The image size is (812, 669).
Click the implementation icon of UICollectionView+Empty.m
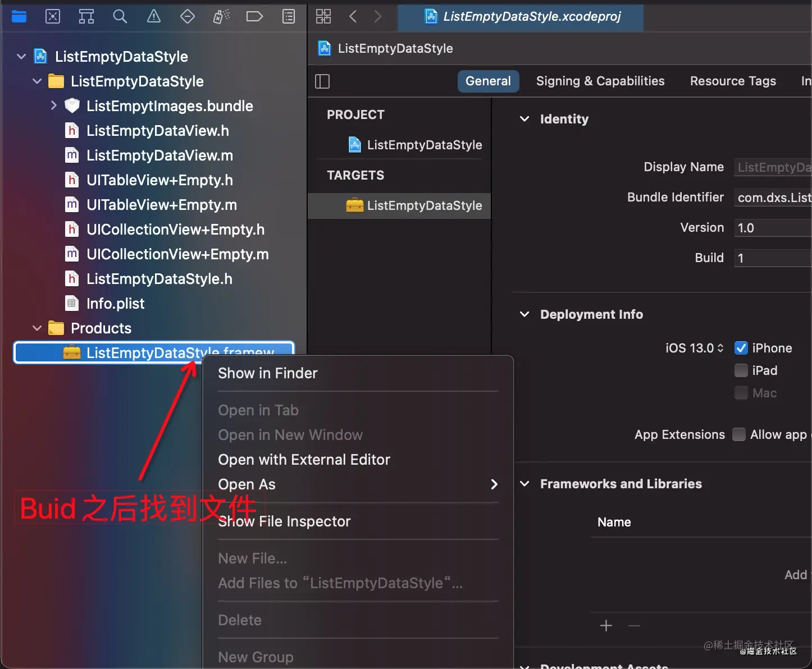tap(72, 254)
